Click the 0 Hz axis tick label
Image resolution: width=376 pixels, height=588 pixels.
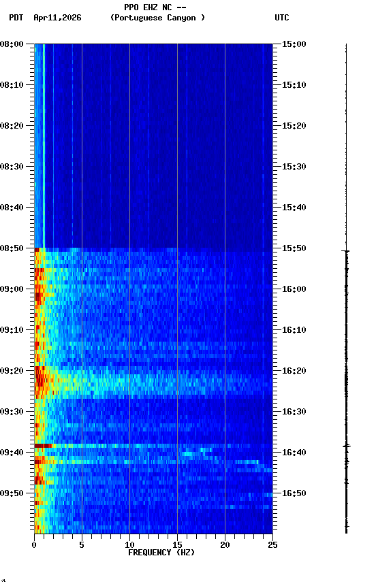click(34, 545)
